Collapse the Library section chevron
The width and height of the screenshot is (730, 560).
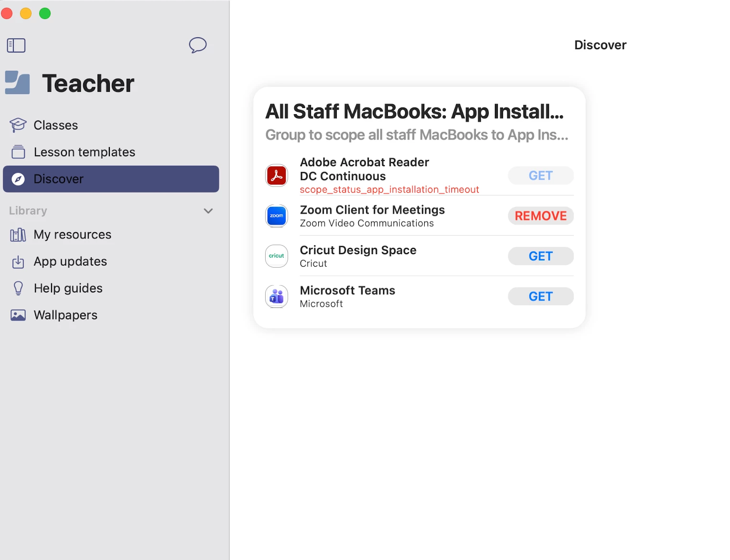pyautogui.click(x=208, y=211)
